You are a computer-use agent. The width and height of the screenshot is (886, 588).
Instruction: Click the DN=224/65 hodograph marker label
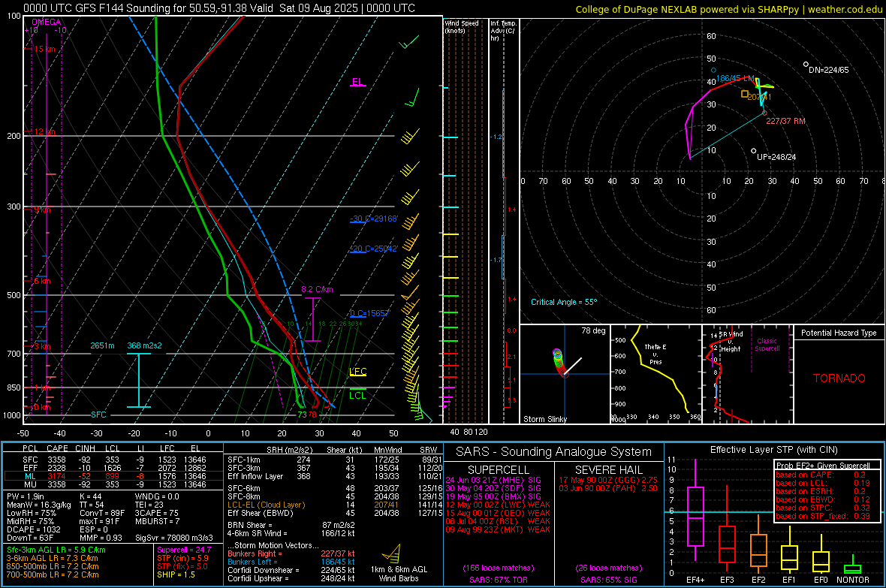829,70
